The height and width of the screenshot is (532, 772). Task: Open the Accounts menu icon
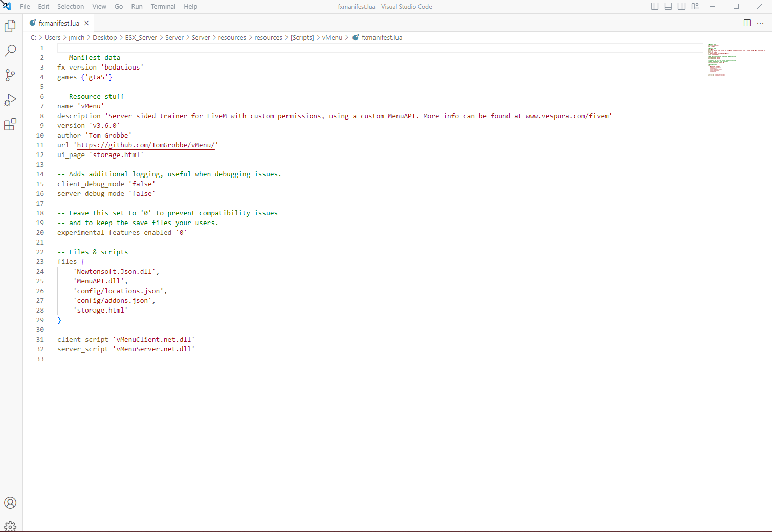[10, 503]
